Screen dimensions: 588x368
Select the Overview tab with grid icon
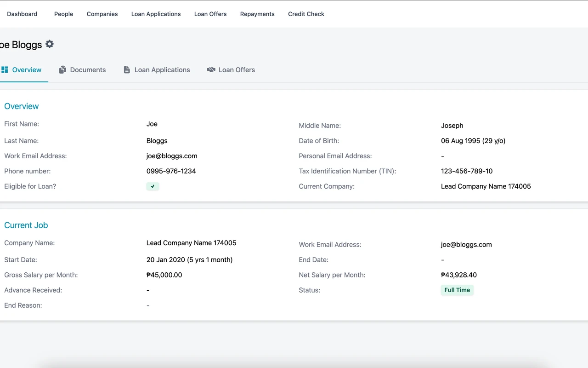(x=22, y=70)
